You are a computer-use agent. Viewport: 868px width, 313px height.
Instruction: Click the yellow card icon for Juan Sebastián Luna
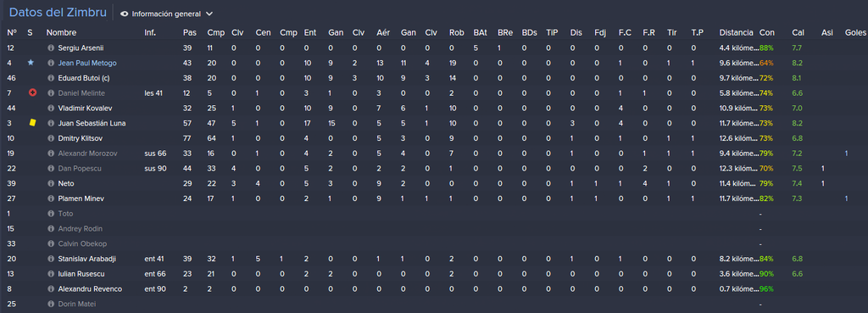(x=32, y=123)
